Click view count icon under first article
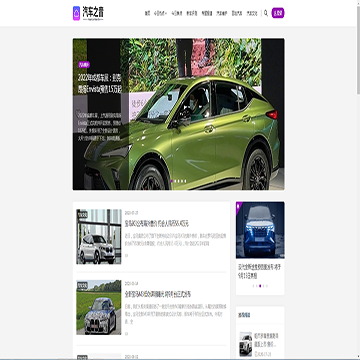The image size is (360, 360). click(126, 255)
